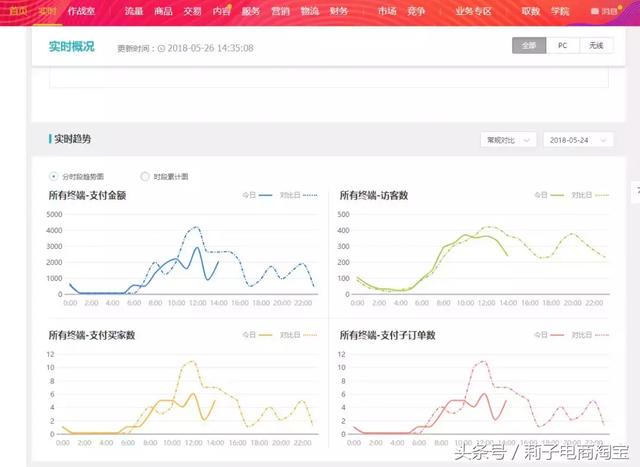The image size is (640, 467).
Task: Open the 物流 menu
Action: tap(310, 11)
